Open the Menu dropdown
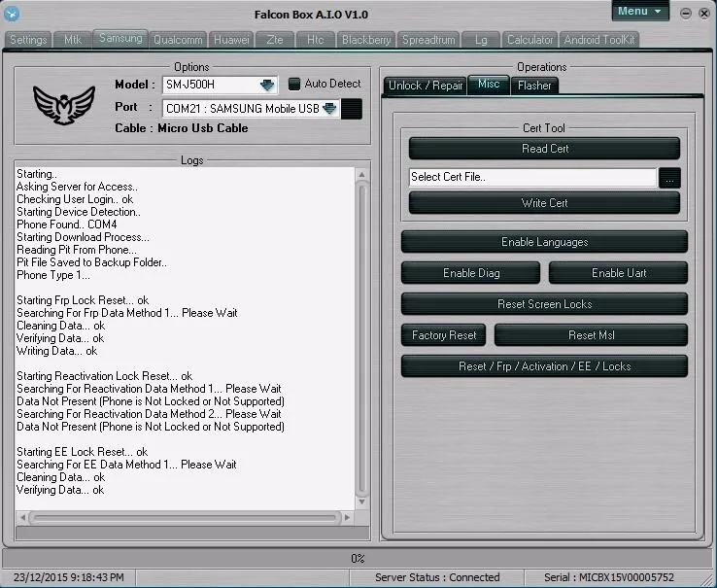The image size is (717, 588). [x=639, y=11]
